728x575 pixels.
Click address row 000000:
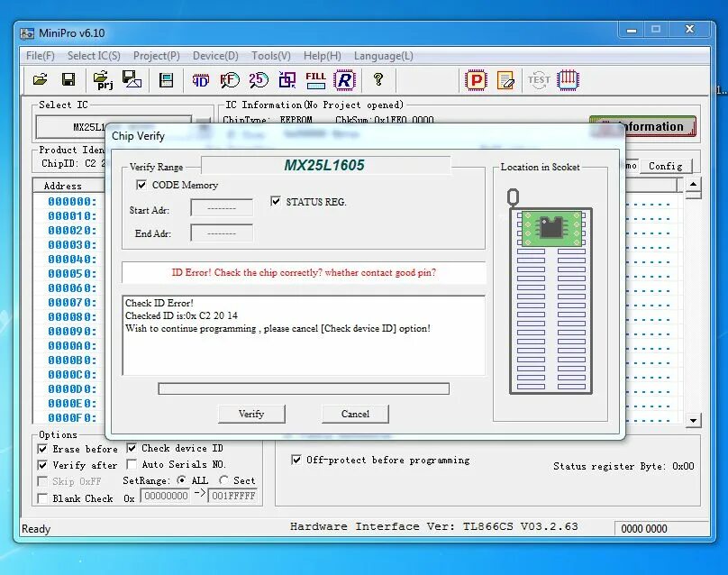point(72,202)
